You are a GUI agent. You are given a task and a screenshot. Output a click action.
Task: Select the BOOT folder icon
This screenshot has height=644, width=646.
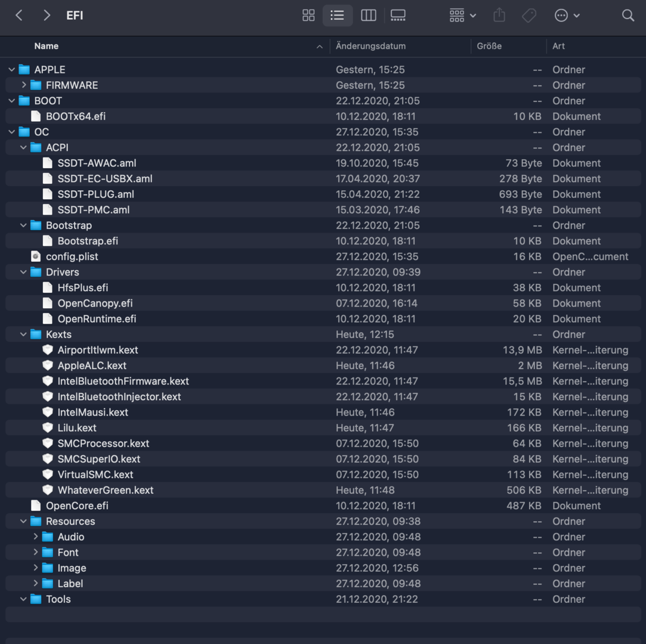(x=24, y=101)
